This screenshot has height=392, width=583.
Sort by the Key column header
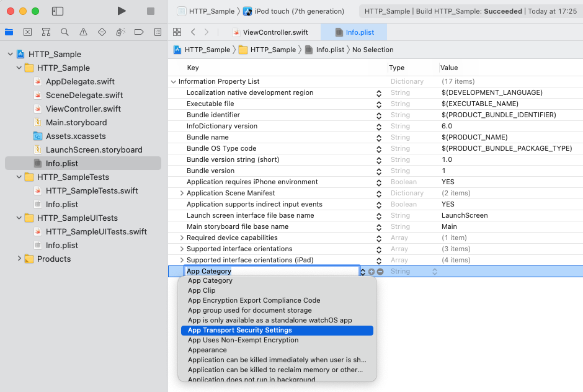(x=193, y=68)
